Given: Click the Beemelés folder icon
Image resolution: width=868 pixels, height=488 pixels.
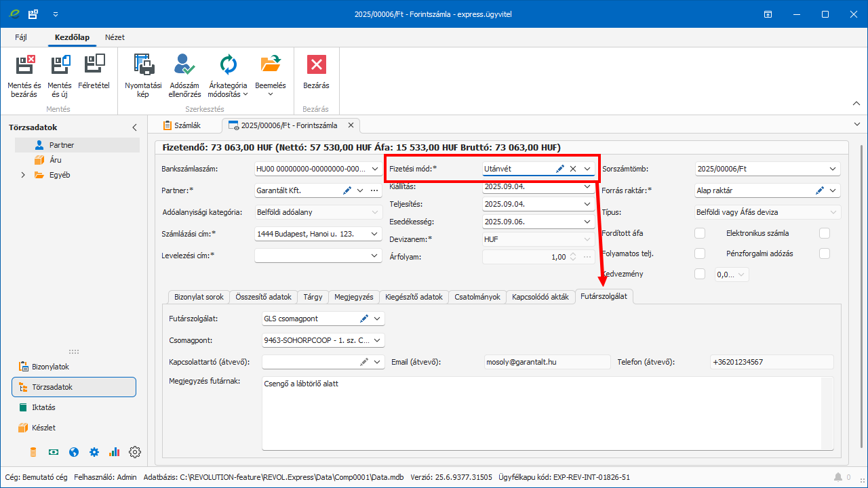Looking at the screenshot, I should click(270, 65).
